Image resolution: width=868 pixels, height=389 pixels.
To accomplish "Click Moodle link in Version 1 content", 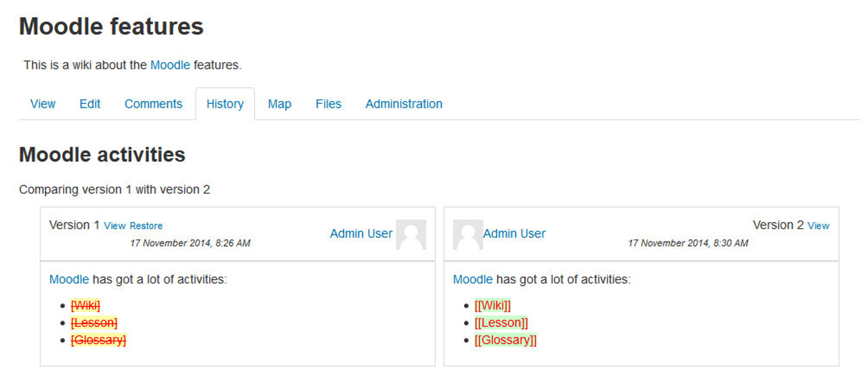I will [69, 280].
